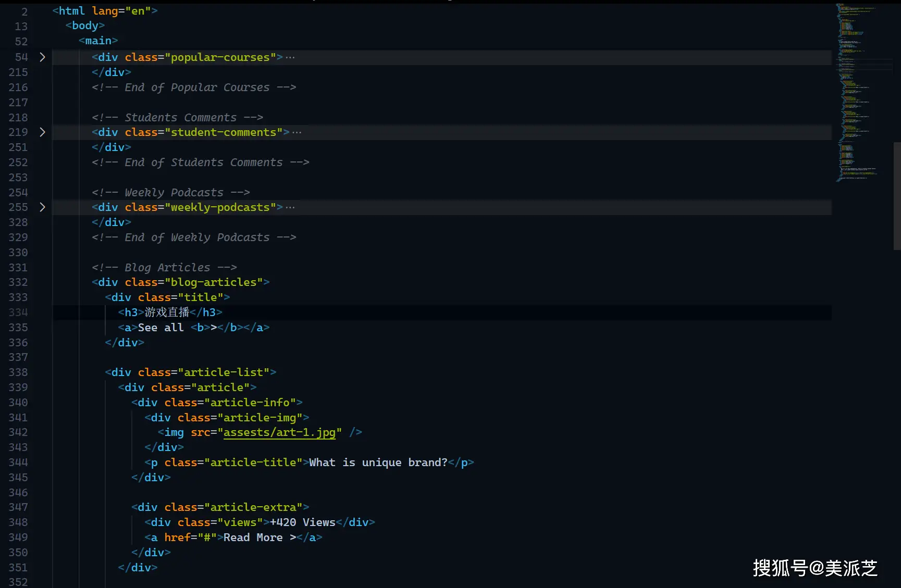901x588 pixels.
Task: Click the 'Weekly Podcasts' comment on line 254
Action: coord(171,193)
